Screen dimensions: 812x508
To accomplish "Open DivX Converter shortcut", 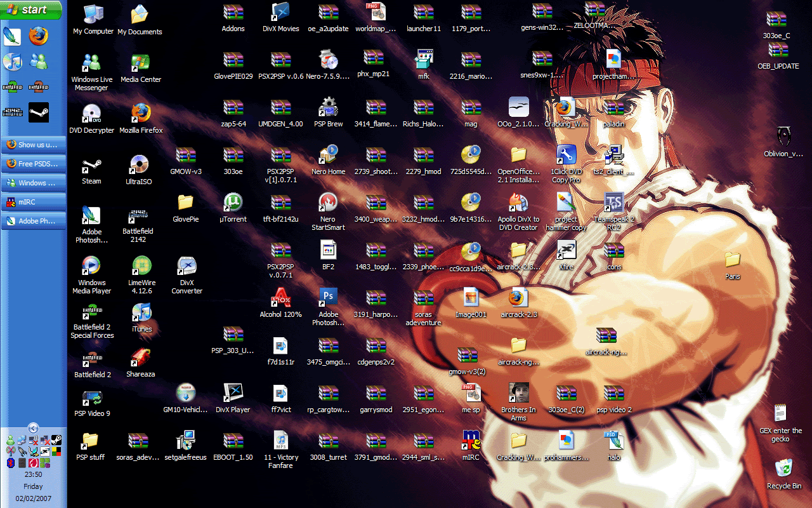I will click(187, 275).
